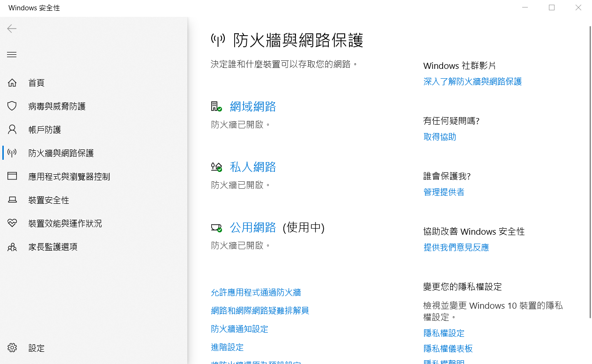Image resolution: width=592 pixels, height=364 pixels.
Task: Click the public network icon
Action: 216,228
